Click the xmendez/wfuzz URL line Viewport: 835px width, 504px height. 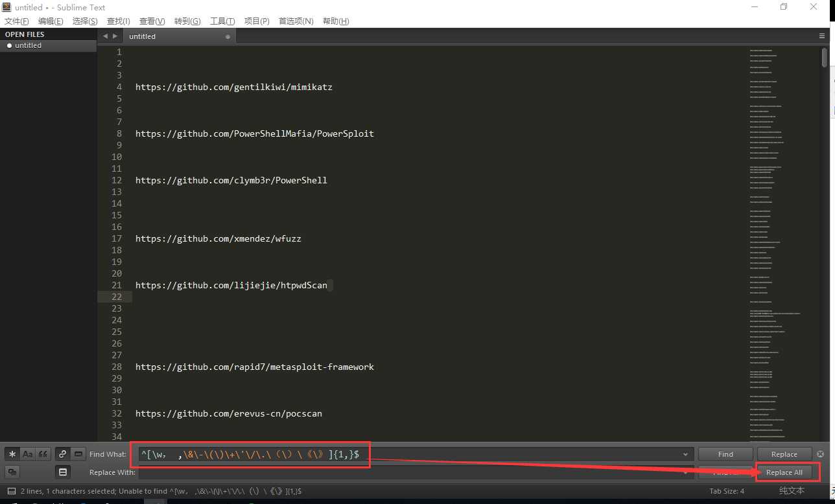click(x=218, y=238)
